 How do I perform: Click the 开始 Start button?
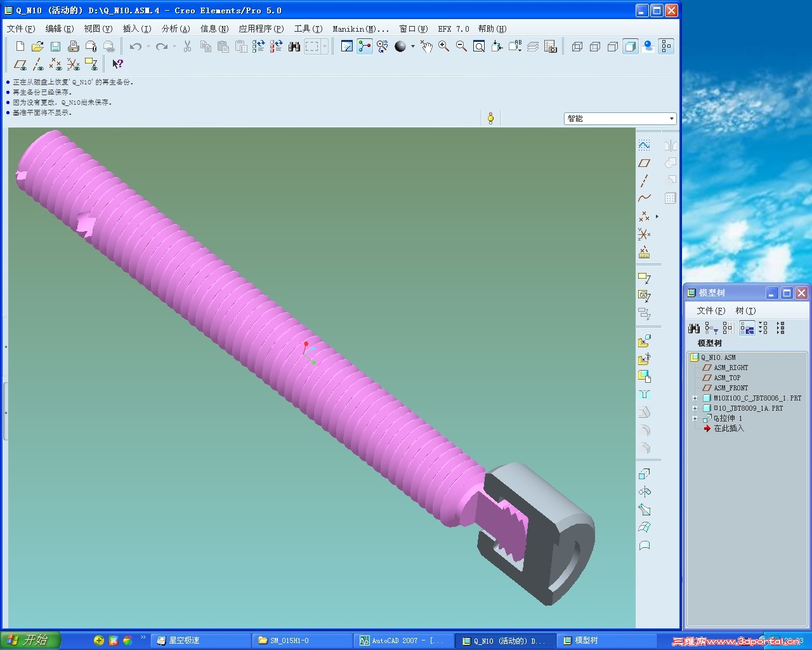tap(30, 640)
